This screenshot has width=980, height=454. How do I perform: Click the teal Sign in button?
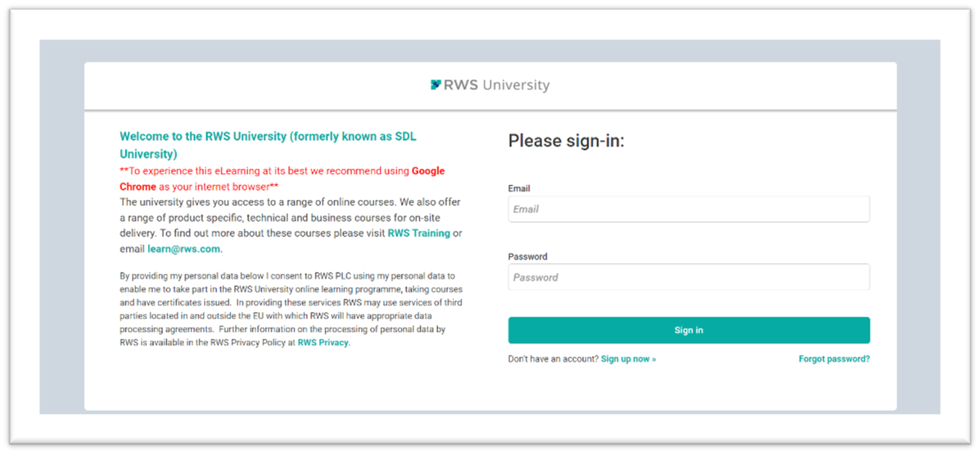coord(689,330)
